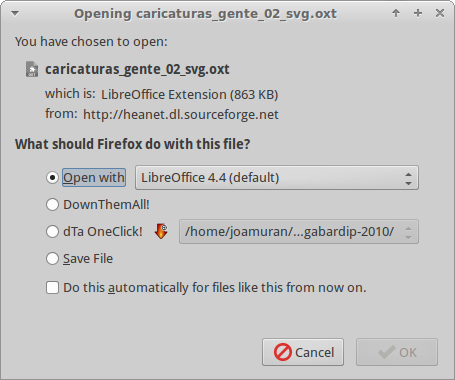
Task: Click the checkmark icon on OK
Action: pos(387,352)
